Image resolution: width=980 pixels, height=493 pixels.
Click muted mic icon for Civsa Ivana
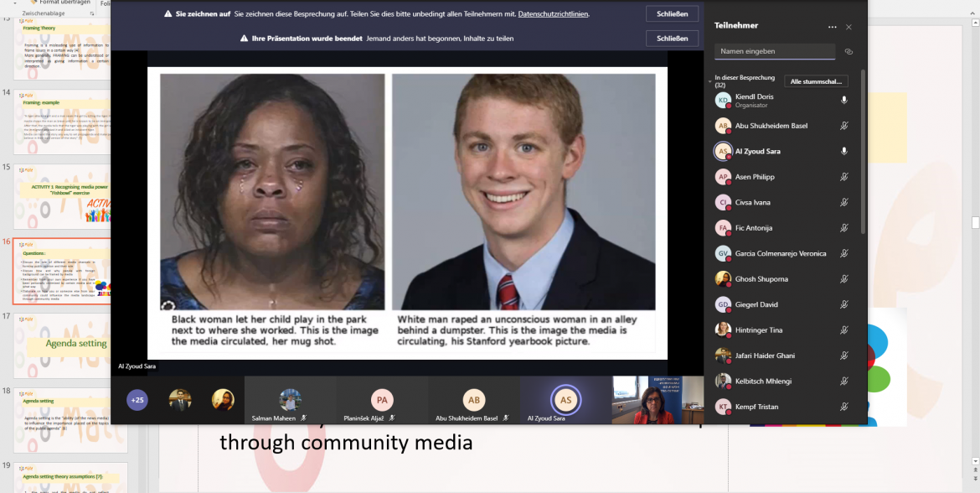click(844, 203)
